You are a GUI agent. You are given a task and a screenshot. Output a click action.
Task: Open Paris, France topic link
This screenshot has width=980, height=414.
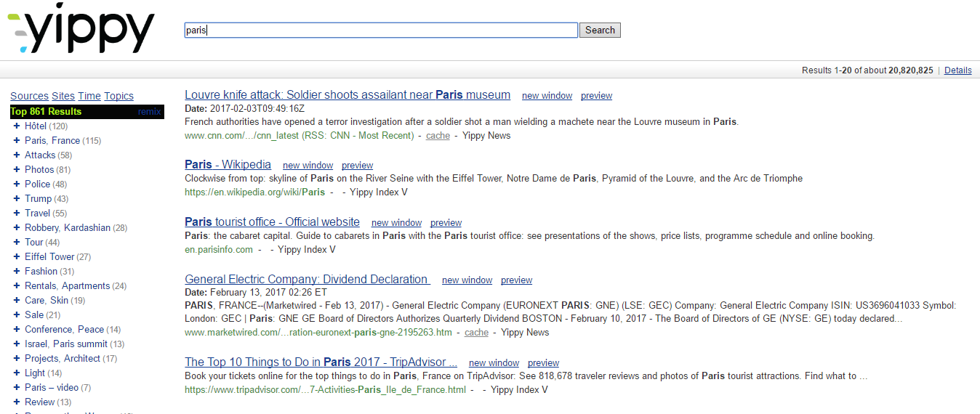pos(52,141)
